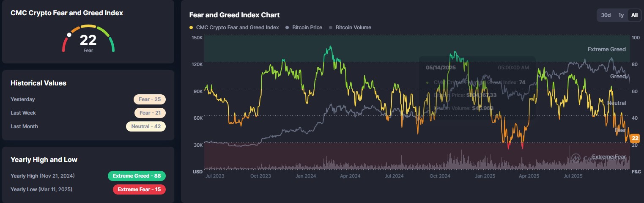Toggle the Bitcoin Volume legend text

click(x=353, y=27)
